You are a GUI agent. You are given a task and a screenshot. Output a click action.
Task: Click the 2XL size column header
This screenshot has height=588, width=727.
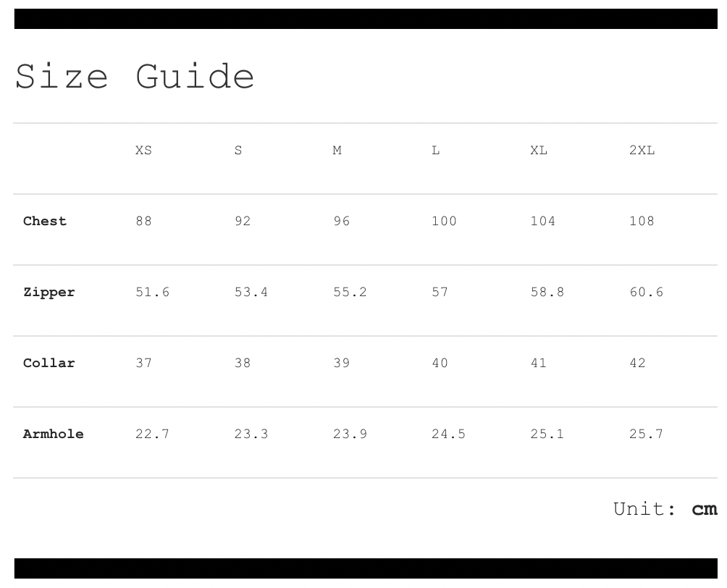[642, 151]
